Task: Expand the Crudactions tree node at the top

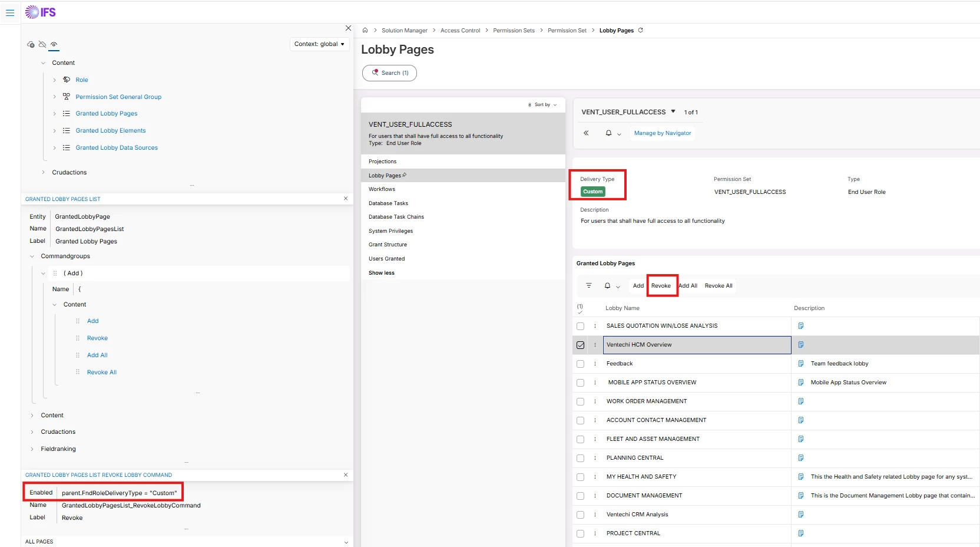Action: click(44, 173)
